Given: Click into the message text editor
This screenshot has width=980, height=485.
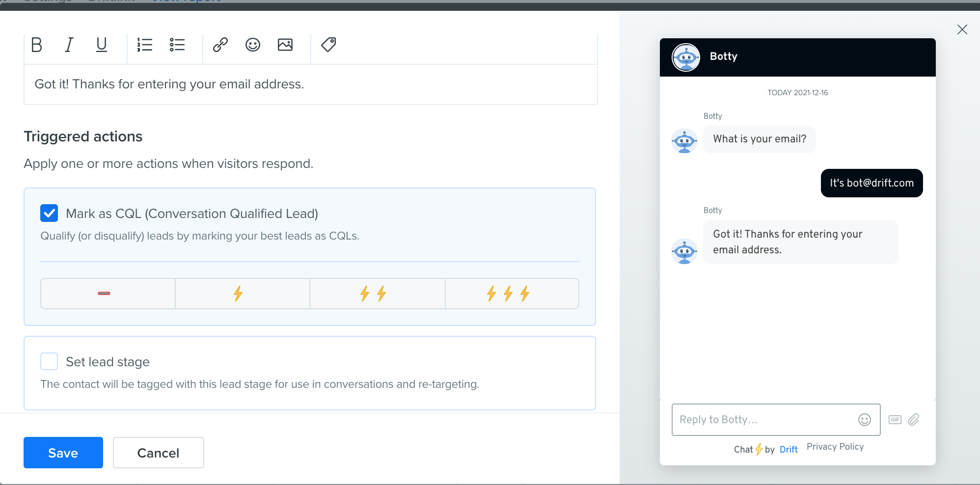Looking at the screenshot, I should [x=311, y=84].
